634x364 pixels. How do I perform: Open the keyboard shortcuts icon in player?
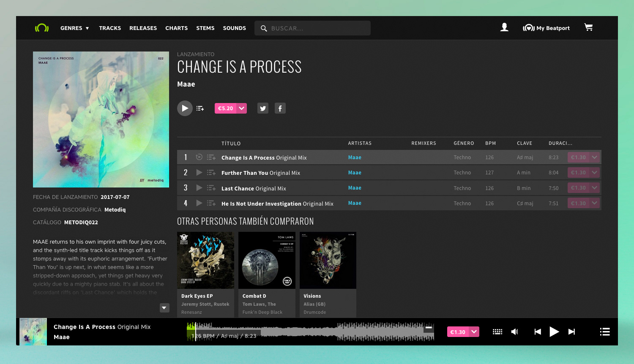tap(497, 332)
